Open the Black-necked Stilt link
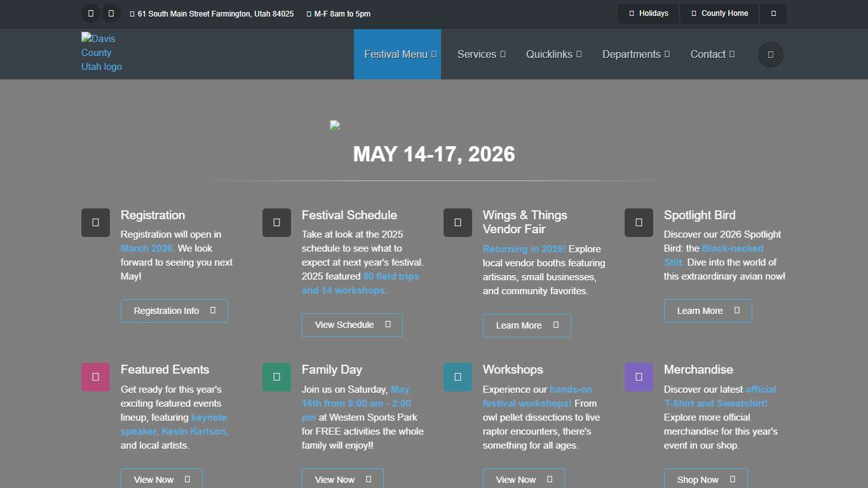Screen dimensions: 868x488 [x=732, y=248]
